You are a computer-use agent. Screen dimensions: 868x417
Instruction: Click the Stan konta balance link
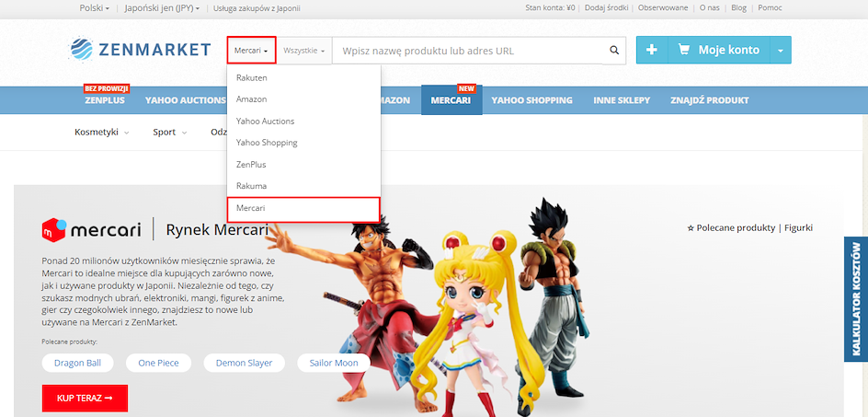click(550, 7)
